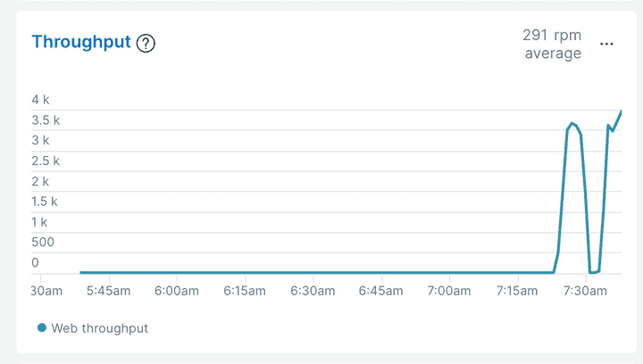The height and width of the screenshot is (364, 643).
Task: Click the first throughput spike peak on chart
Action: click(x=572, y=124)
